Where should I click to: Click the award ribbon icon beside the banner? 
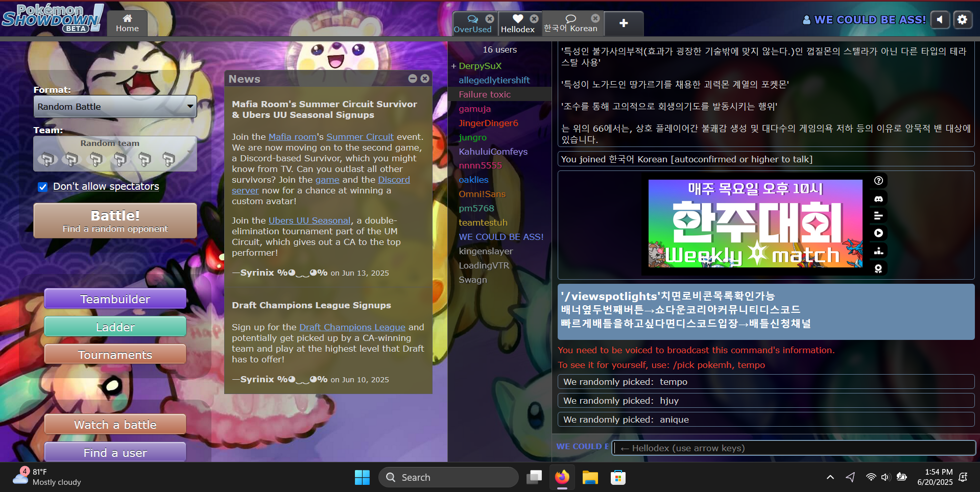pyautogui.click(x=878, y=268)
